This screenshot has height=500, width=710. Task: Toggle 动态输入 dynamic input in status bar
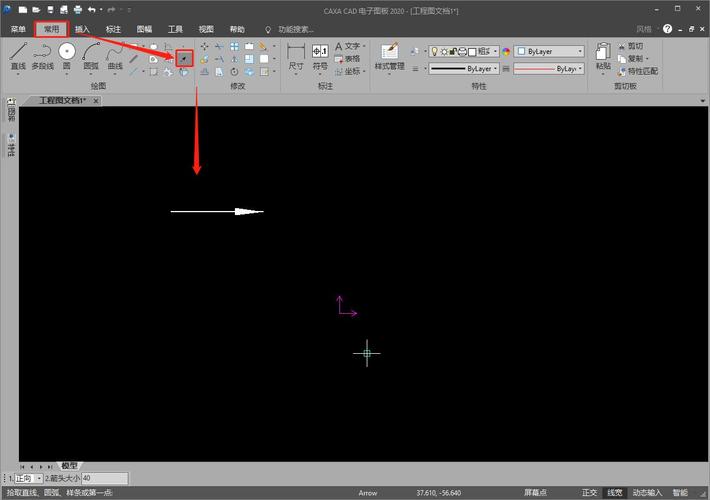648,493
